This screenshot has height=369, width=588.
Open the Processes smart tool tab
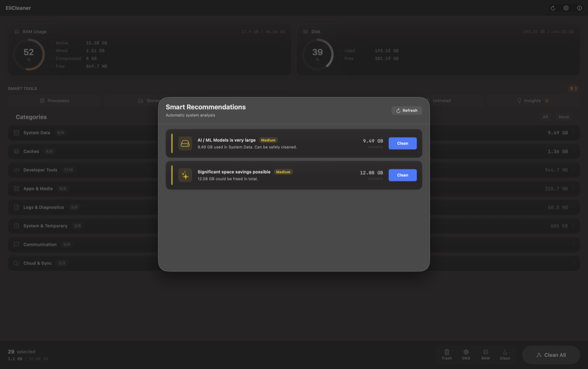pyautogui.click(x=54, y=101)
